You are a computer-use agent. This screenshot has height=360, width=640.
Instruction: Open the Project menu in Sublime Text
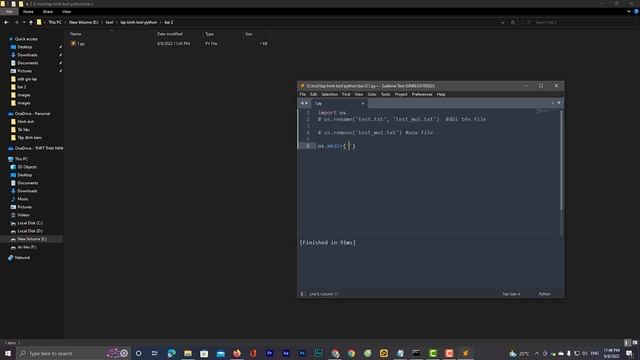pos(401,94)
